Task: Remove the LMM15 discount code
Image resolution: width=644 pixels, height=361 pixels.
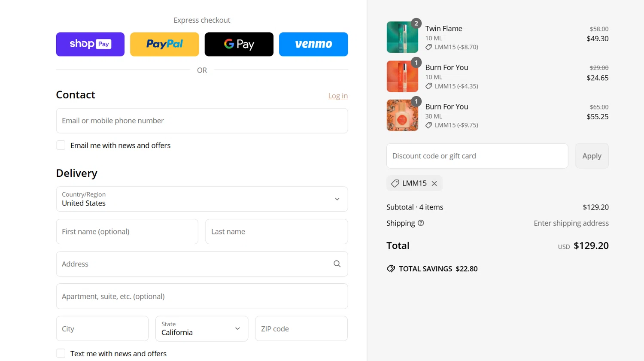Action: [x=434, y=183]
